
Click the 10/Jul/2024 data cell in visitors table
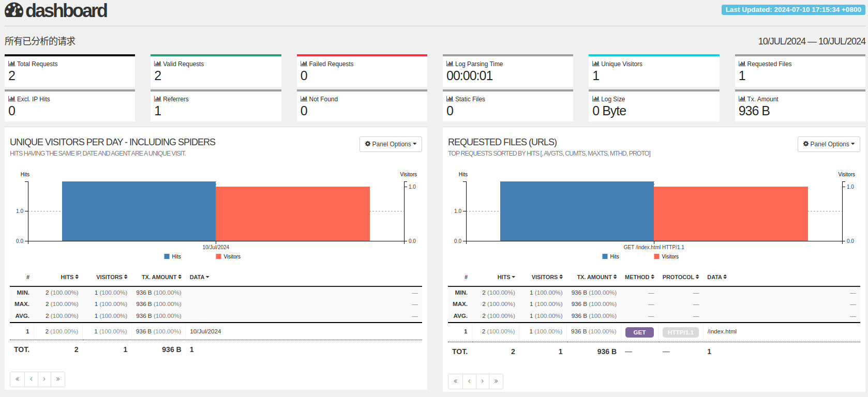[205, 332]
